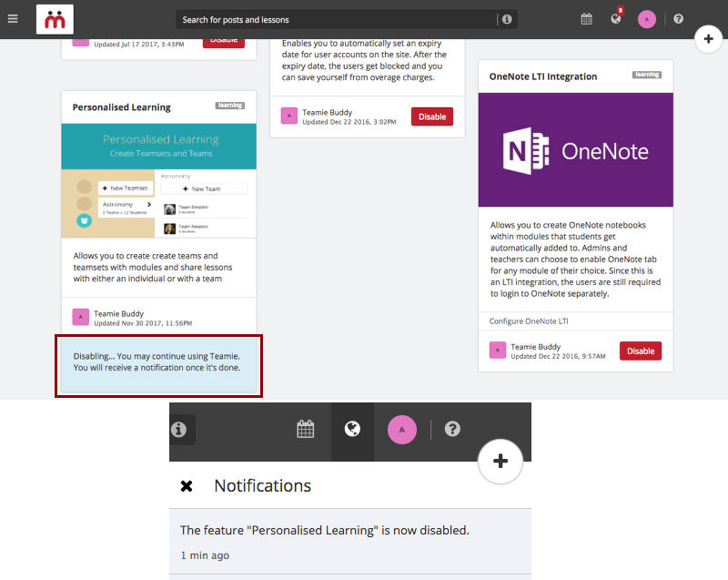Disable the user account expiry feature

431,117
